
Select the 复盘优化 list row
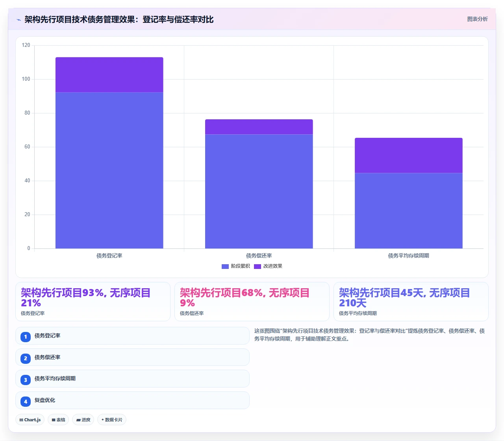pos(132,400)
